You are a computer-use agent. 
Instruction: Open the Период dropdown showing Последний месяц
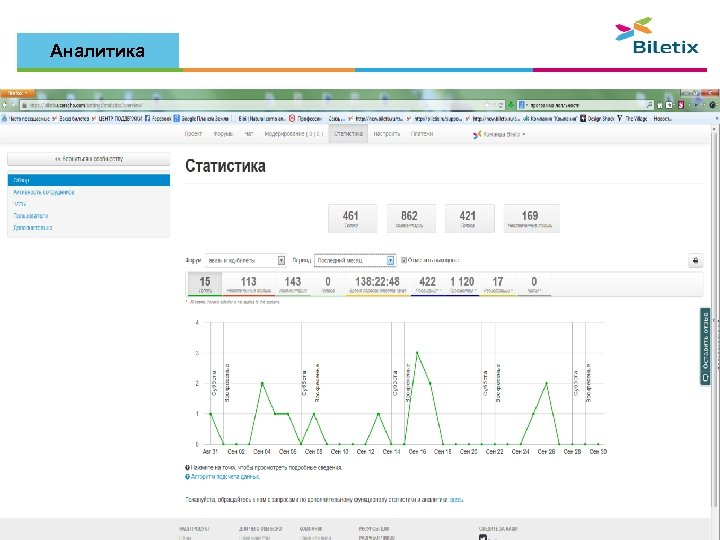(x=354, y=260)
